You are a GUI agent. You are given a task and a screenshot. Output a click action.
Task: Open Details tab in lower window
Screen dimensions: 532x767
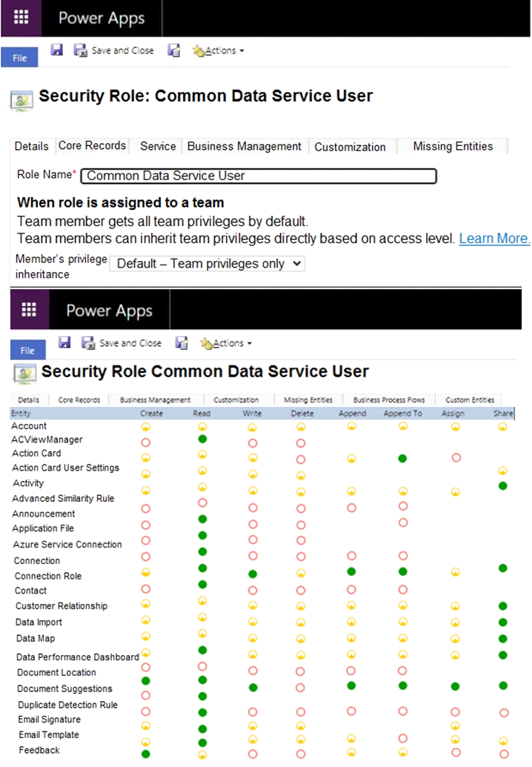tap(28, 399)
